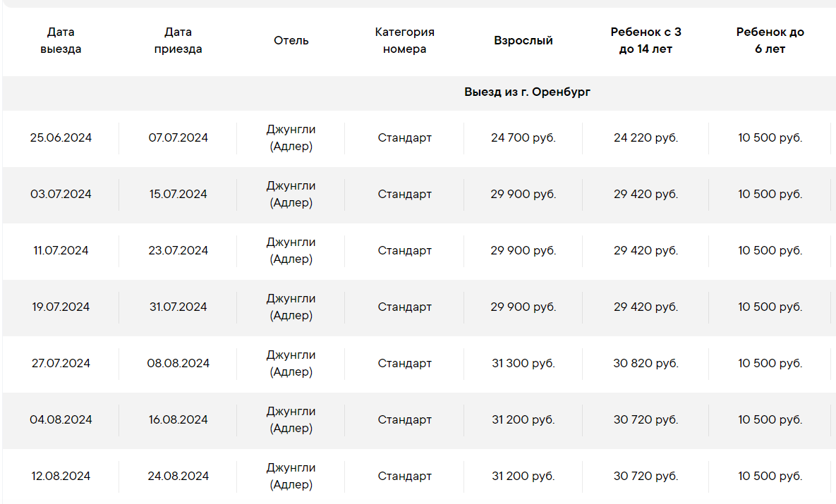This screenshot has width=836, height=504.
Task: Select departure date 04.08.2024
Action: coord(61,420)
